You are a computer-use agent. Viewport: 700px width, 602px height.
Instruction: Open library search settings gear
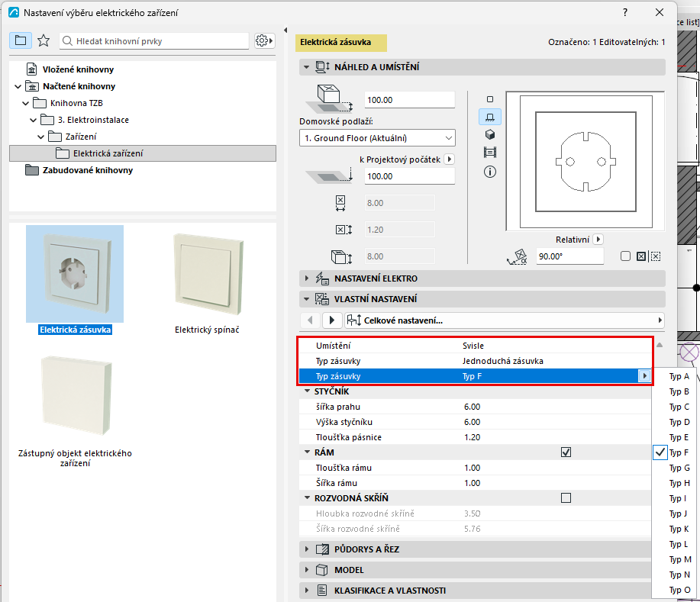264,40
